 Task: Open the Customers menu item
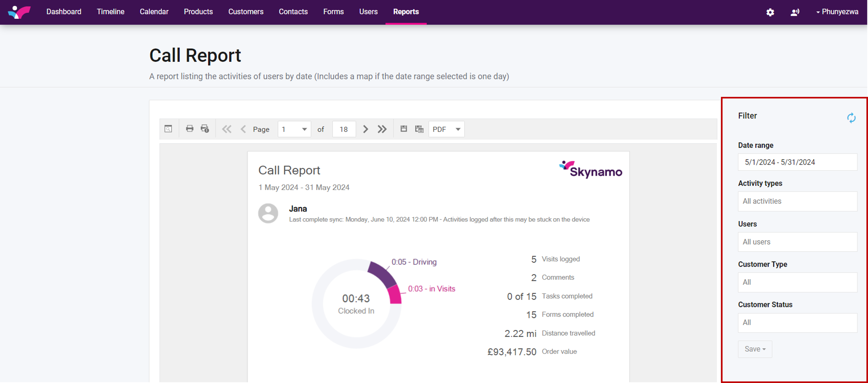pyautogui.click(x=246, y=12)
